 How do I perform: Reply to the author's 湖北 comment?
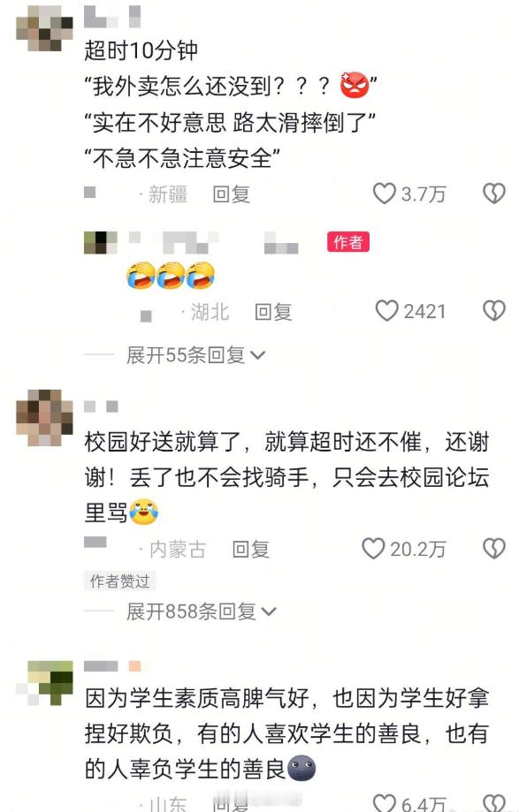273,312
